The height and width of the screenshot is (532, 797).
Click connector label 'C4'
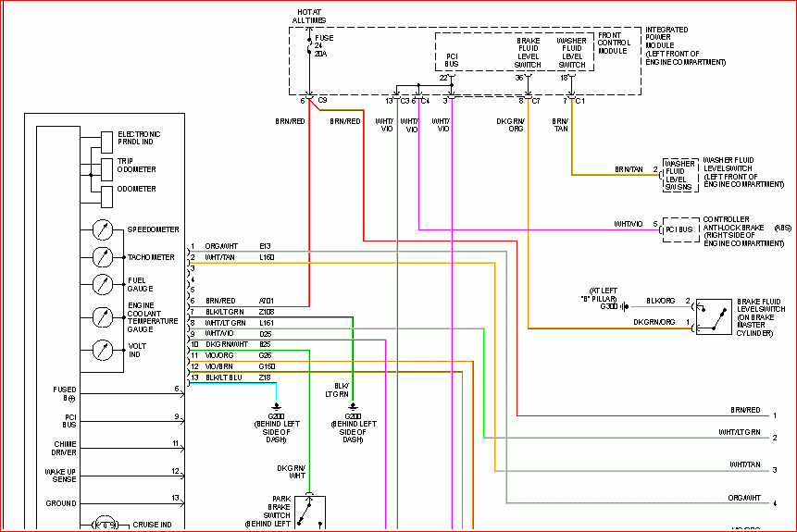[x=425, y=101]
